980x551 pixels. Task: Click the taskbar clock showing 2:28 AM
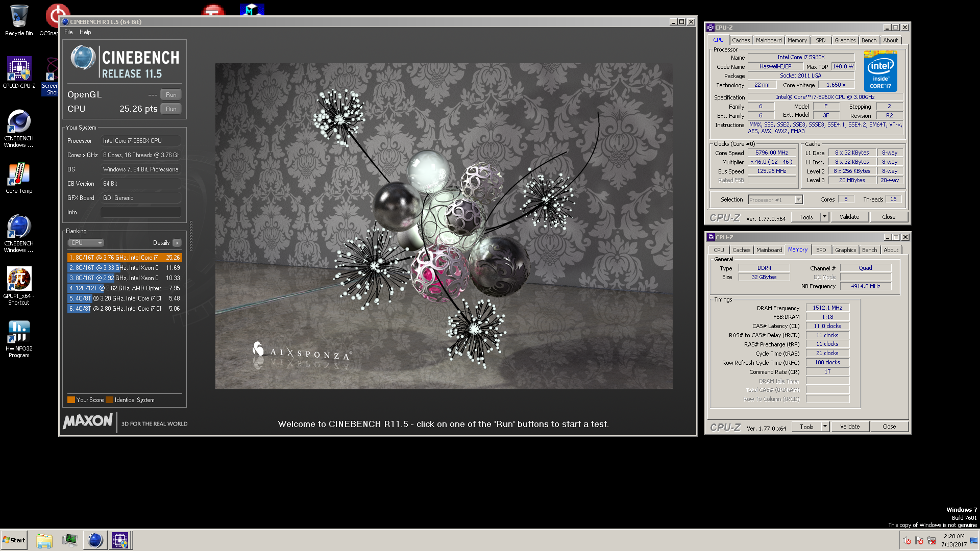point(954,540)
